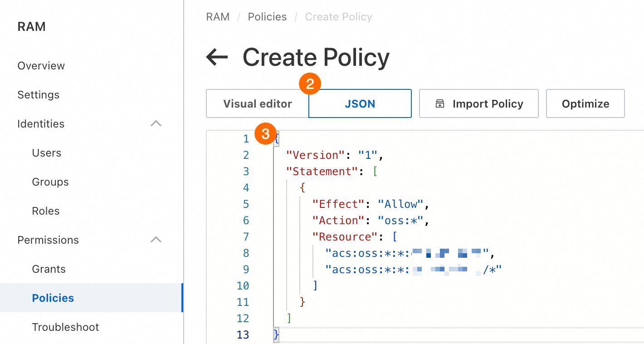The width and height of the screenshot is (644, 344).
Task: Click the Import Policy tray icon
Action: tap(439, 104)
